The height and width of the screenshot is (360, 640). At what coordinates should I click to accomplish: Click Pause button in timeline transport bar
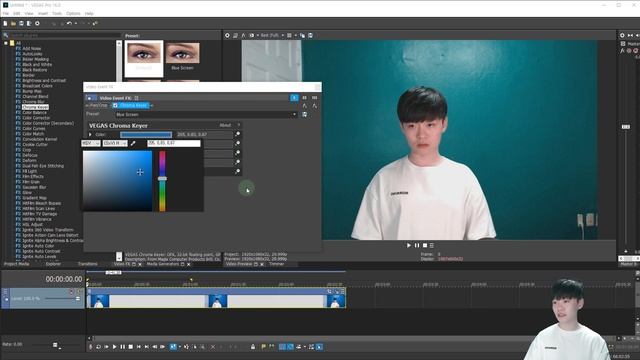[122, 347]
